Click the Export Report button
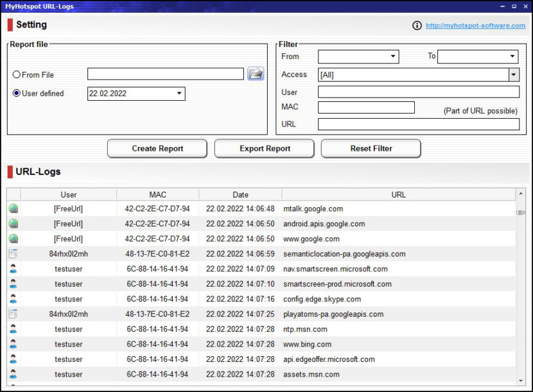Image resolution: width=533 pixels, height=392 pixels. pos(264,148)
